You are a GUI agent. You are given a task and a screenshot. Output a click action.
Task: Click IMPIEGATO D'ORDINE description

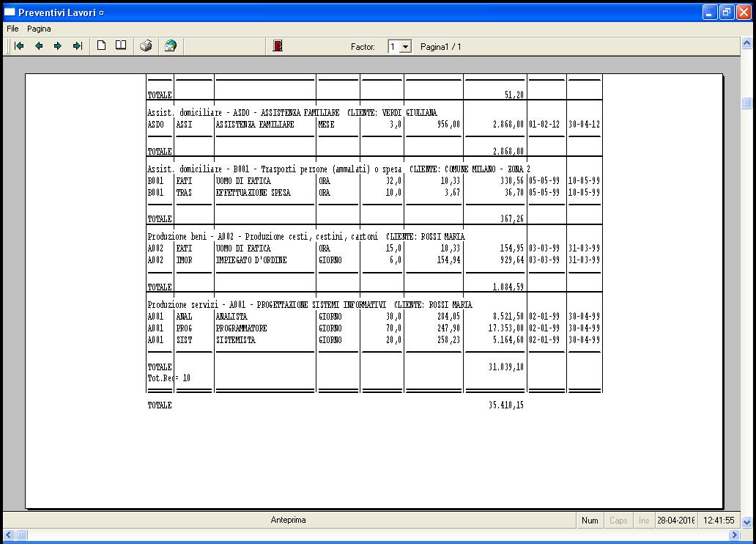click(x=251, y=260)
